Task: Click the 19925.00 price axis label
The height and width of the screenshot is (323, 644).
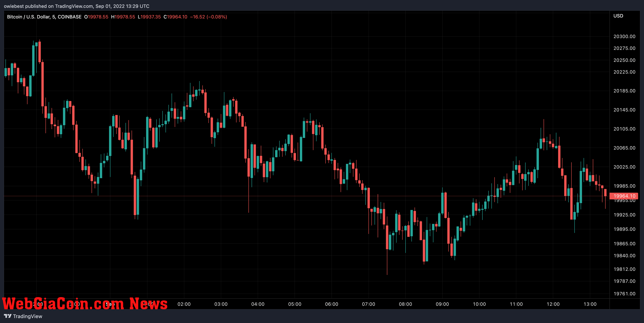Action: pyautogui.click(x=624, y=215)
